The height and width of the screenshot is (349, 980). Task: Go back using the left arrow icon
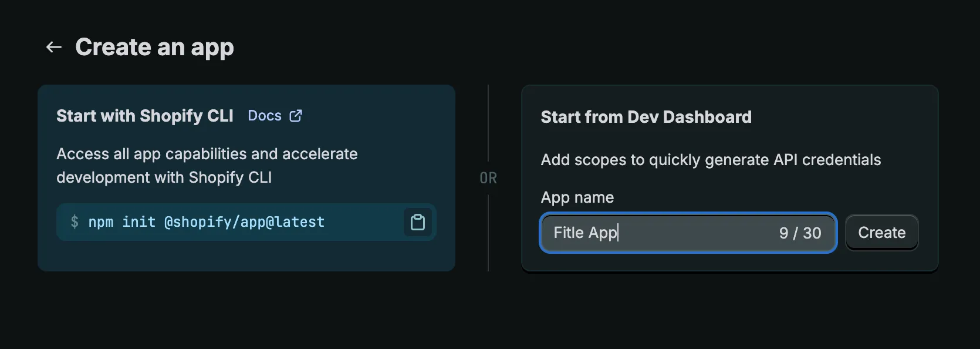click(54, 47)
